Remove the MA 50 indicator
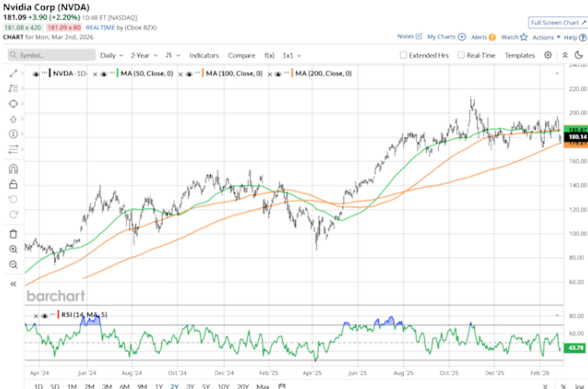 coord(95,74)
